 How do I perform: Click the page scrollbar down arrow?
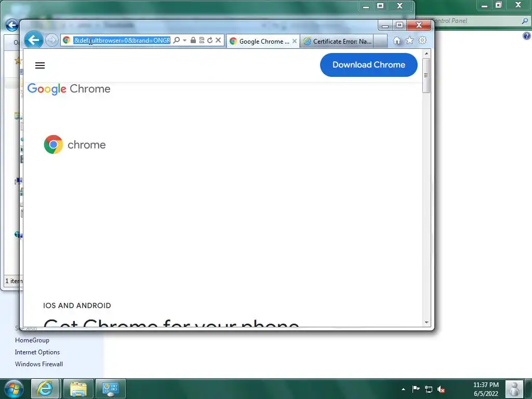click(427, 322)
